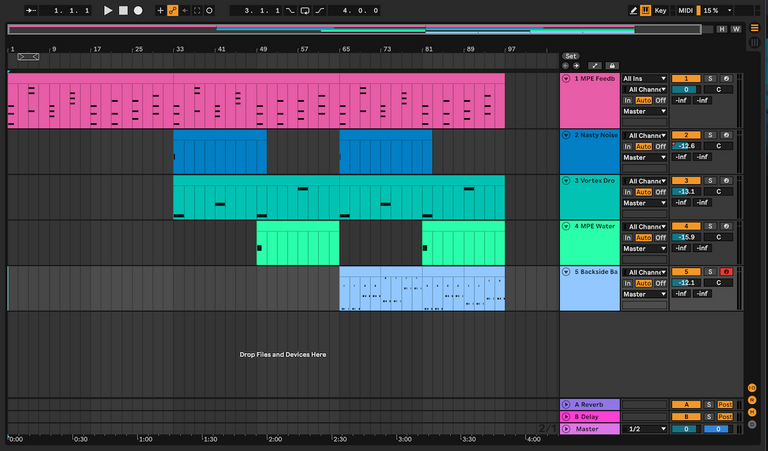Click the MIDI Arrangement Overdub plus icon
Screen dimensions: 768x451
click(160, 10)
